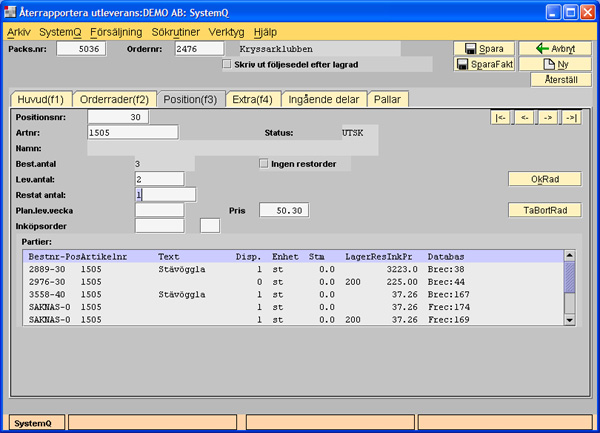Click the Artnr input field
The height and width of the screenshot is (433, 600).
pos(133,133)
